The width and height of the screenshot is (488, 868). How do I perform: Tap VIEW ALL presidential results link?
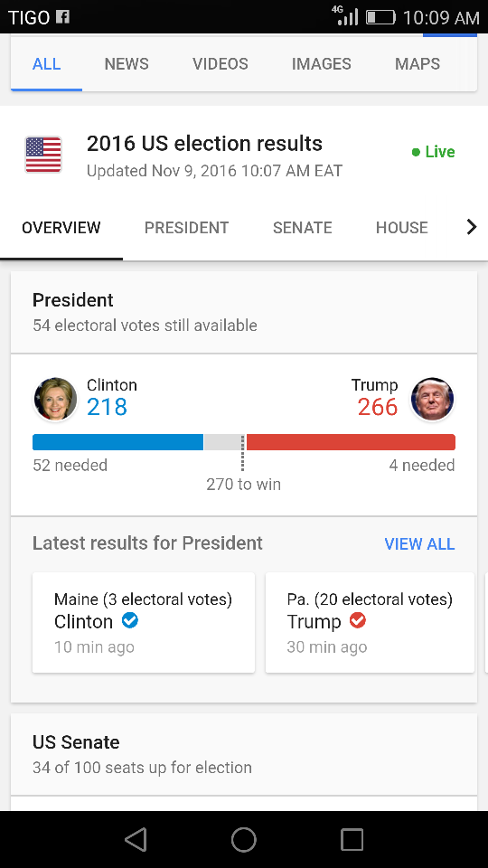(419, 543)
